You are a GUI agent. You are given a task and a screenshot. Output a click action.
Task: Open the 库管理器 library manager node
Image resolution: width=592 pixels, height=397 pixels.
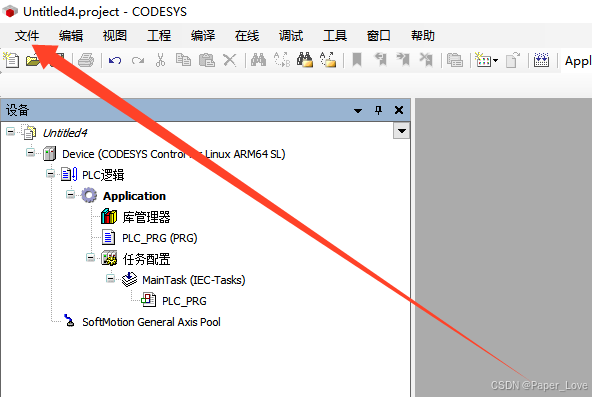[x=146, y=217]
